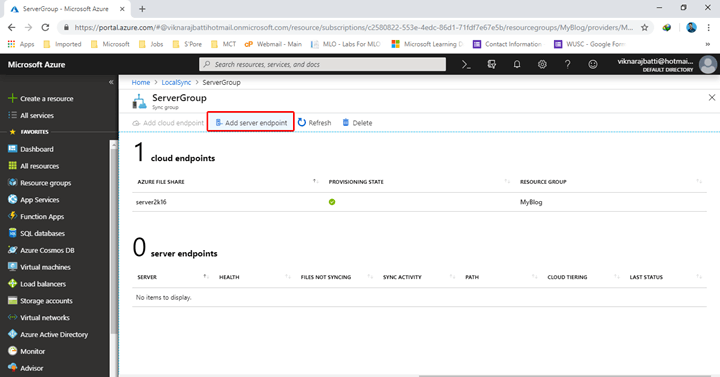
Task: Sort by Files Not Syncing column
Action: pos(326,277)
